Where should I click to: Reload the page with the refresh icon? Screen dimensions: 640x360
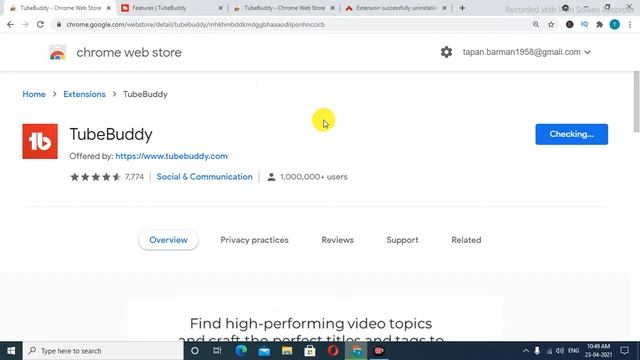[40, 24]
